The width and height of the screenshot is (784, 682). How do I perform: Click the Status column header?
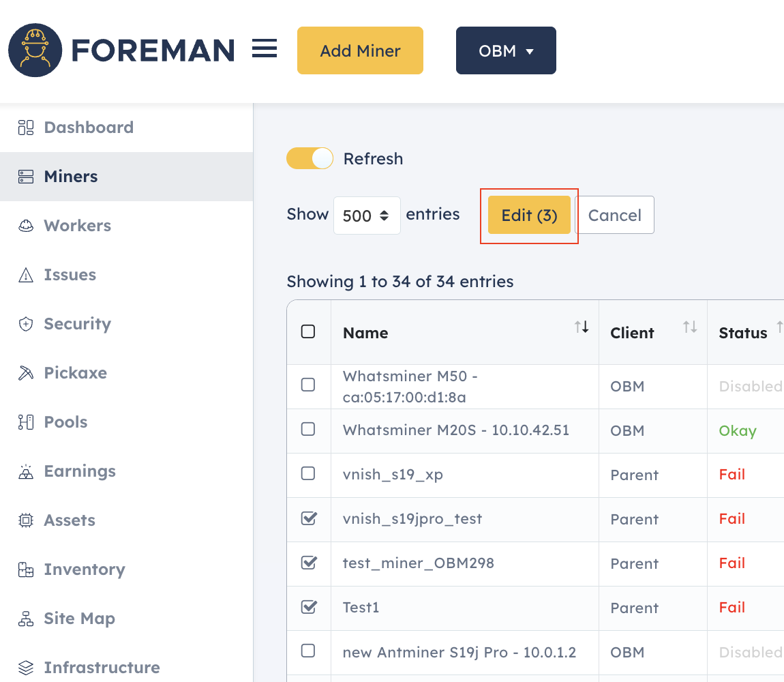click(742, 333)
